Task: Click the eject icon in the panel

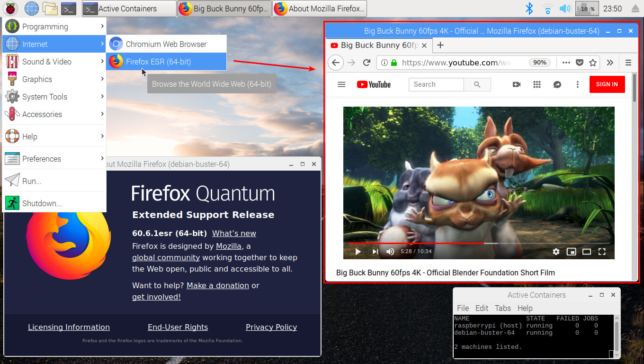Action: point(635,9)
